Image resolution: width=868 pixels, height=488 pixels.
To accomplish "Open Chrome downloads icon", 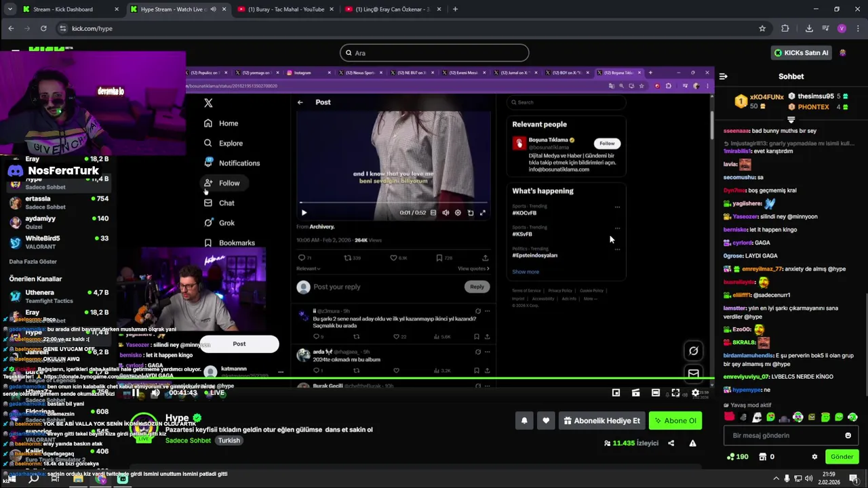I will coord(809,28).
